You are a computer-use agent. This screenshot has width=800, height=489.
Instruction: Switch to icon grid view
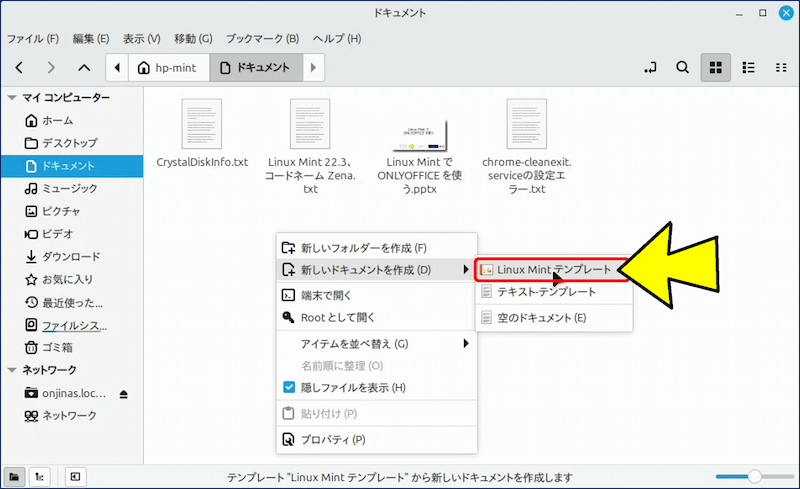pyautogui.click(x=716, y=67)
